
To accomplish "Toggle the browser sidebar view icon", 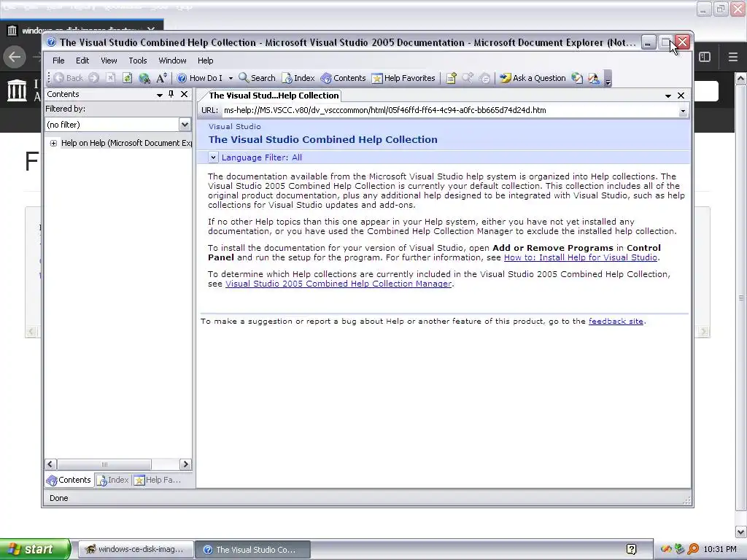I will 705,57.
